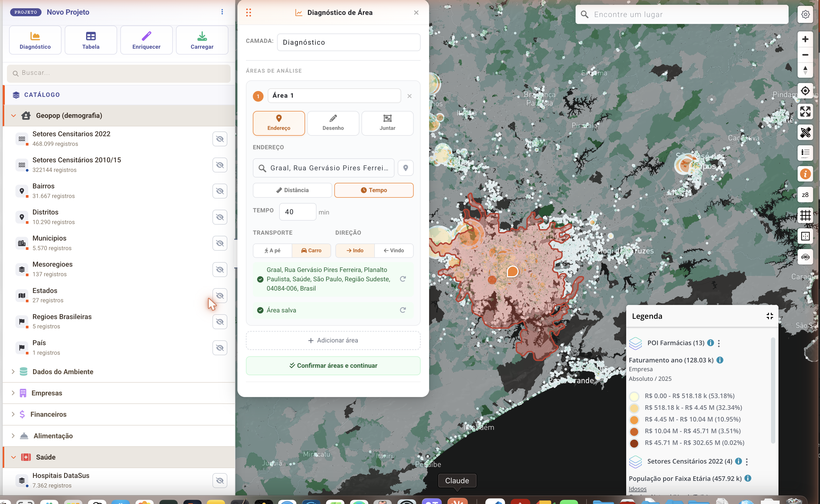Click the orange info icon on map toolbar
Image resolution: width=820 pixels, height=504 pixels.
pyautogui.click(x=805, y=174)
